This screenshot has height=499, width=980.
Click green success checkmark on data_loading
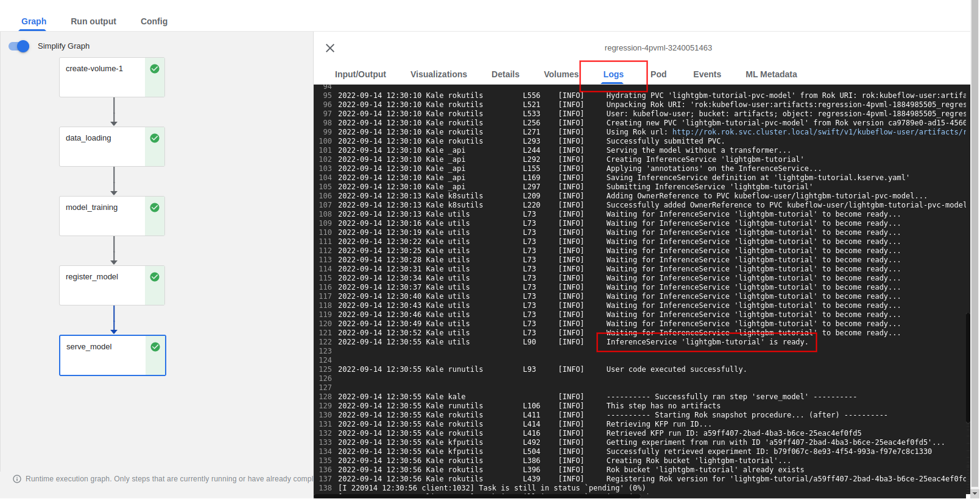click(x=155, y=138)
